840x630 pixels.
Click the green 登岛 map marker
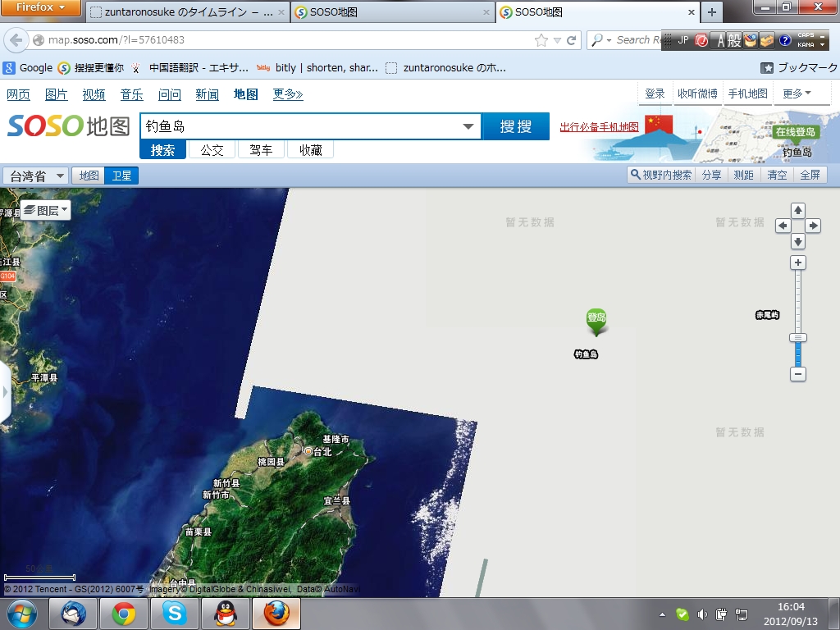[596, 321]
